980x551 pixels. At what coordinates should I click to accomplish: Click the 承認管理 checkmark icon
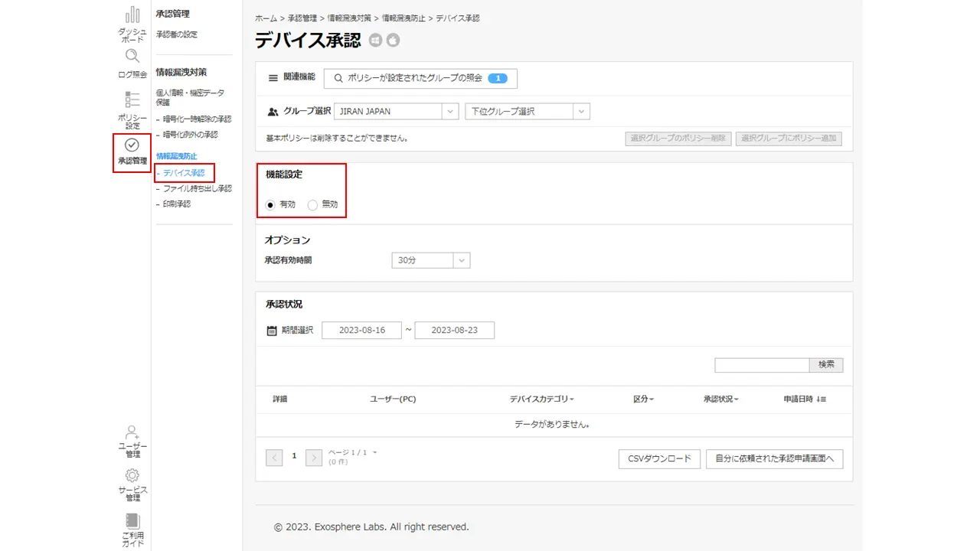pos(132,145)
